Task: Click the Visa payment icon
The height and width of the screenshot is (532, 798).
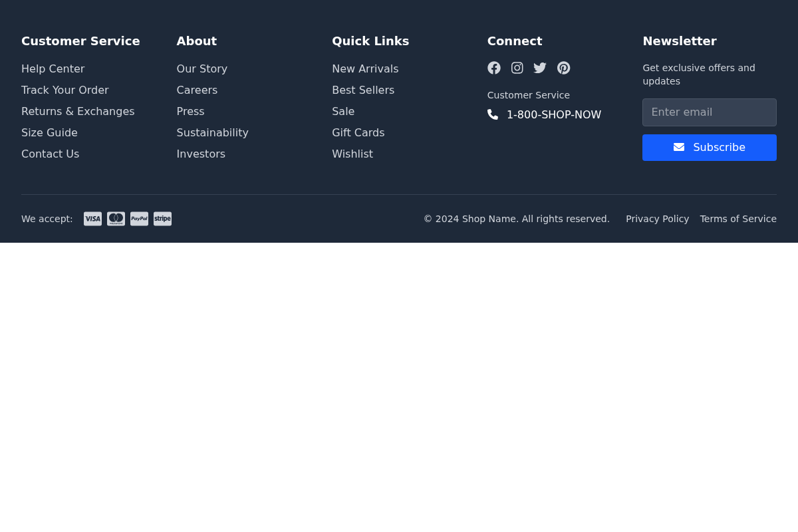Action: pos(93,219)
